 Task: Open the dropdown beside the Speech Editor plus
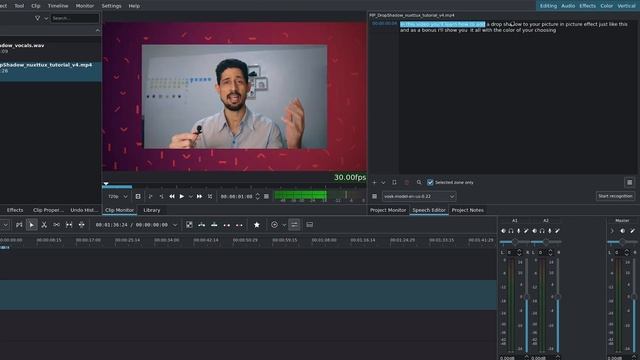[x=383, y=182]
